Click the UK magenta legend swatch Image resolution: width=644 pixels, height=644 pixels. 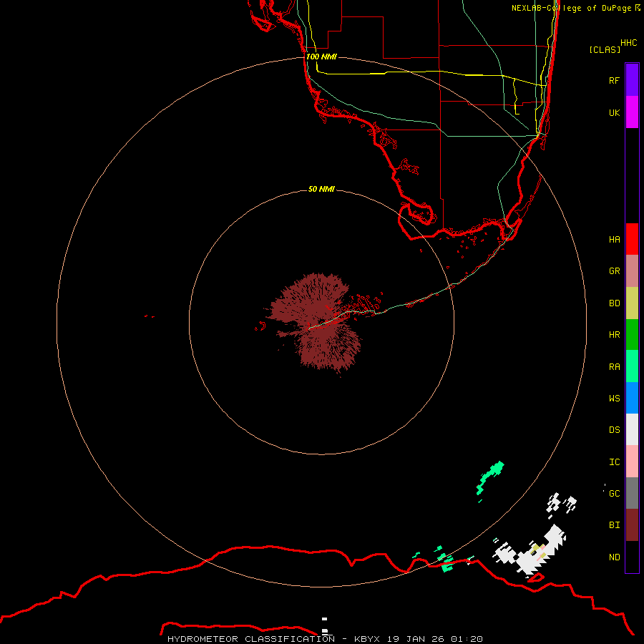pyautogui.click(x=632, y=112)
